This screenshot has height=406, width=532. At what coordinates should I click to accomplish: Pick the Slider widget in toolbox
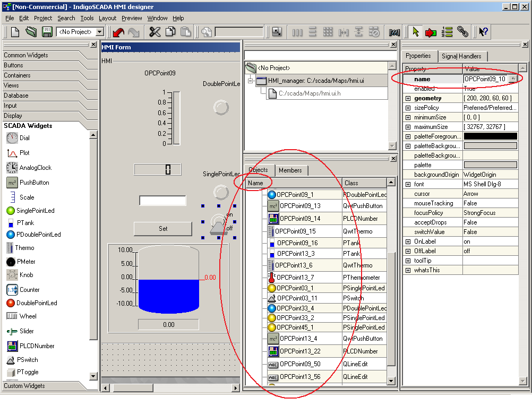point(20,331)
